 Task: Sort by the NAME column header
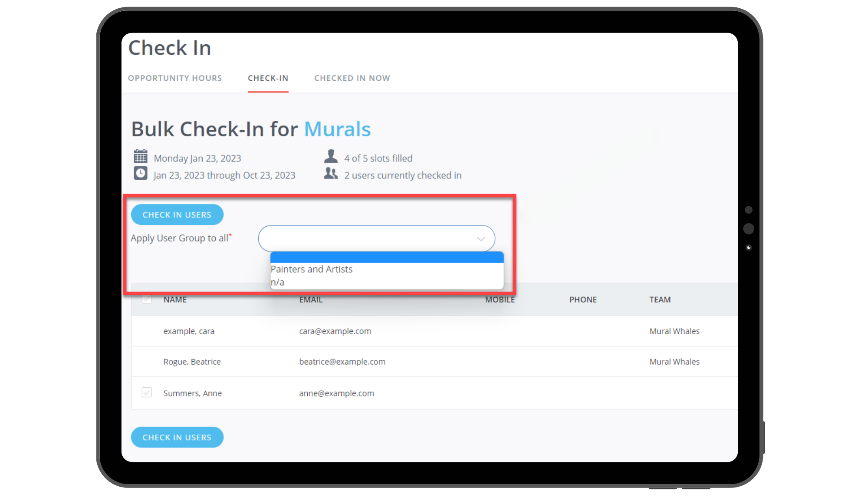175,300
